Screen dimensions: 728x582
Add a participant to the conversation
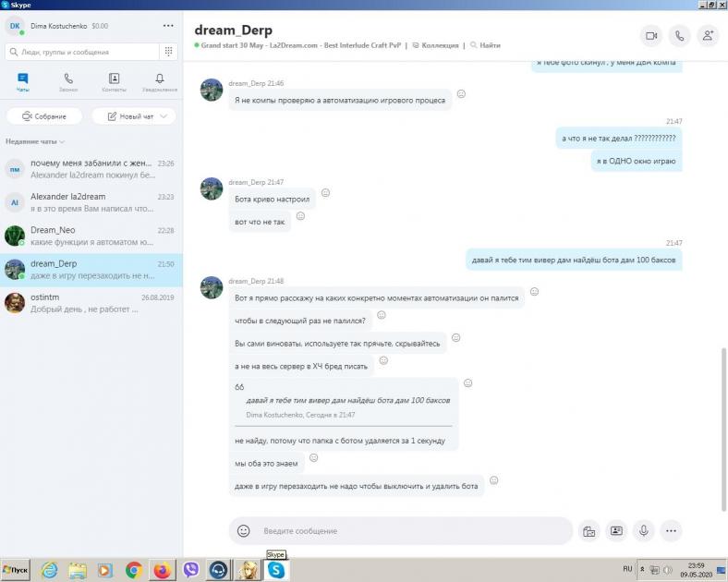point(709,35)
